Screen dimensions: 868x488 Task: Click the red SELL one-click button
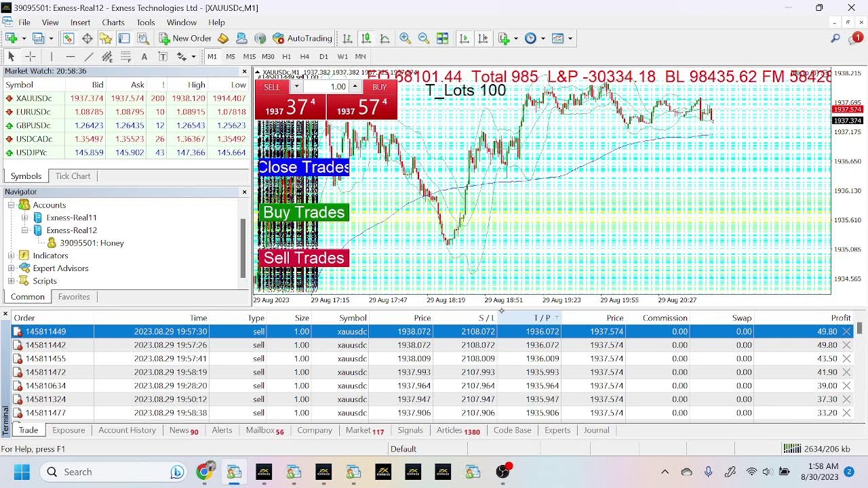click(x=272, y=87)
